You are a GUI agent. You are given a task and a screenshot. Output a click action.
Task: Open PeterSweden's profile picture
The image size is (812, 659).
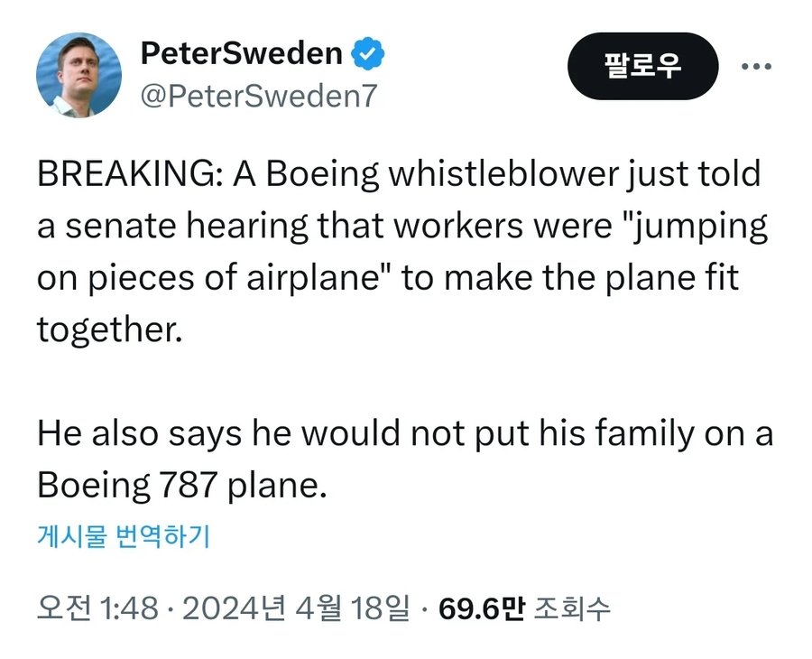coord(78,75)
